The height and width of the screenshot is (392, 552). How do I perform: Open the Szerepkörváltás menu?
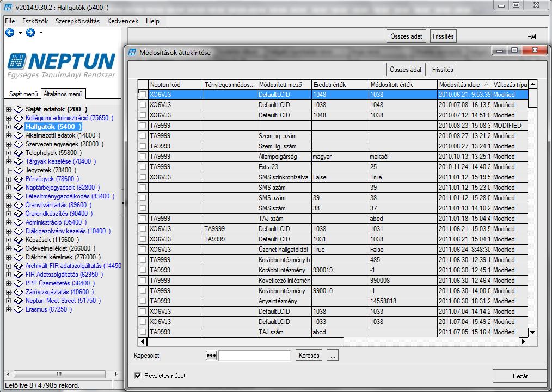(77, 21)
